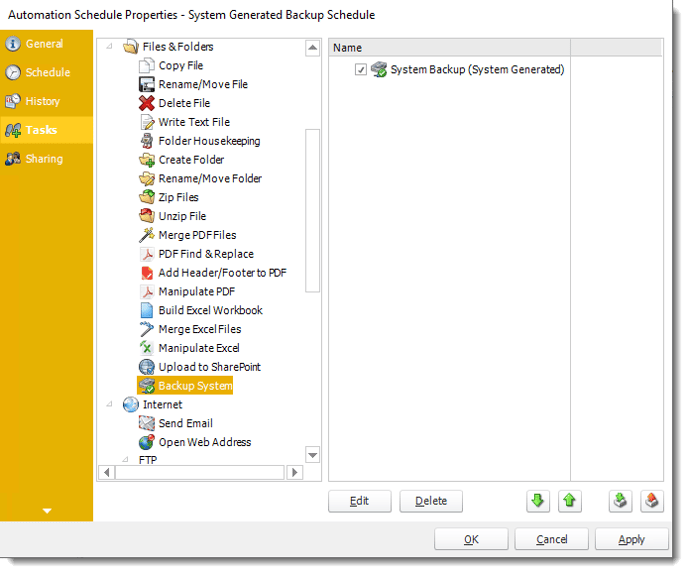688x573 pixels.
Task: Click the Copy File icon
Action: [147, 65]
